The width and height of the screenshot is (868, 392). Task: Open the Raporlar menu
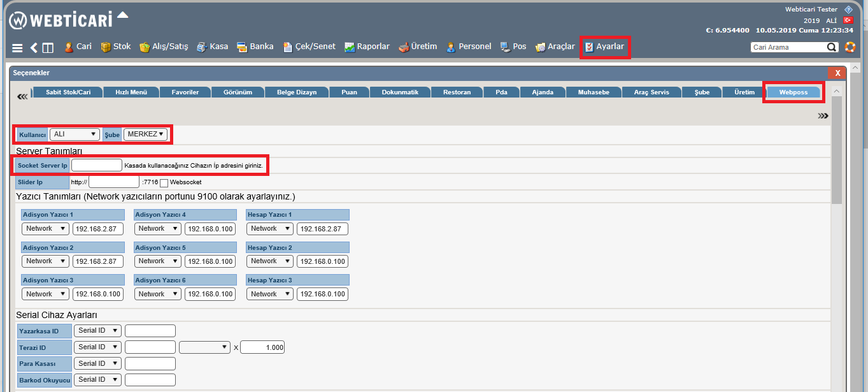click(x=367, y=47)
